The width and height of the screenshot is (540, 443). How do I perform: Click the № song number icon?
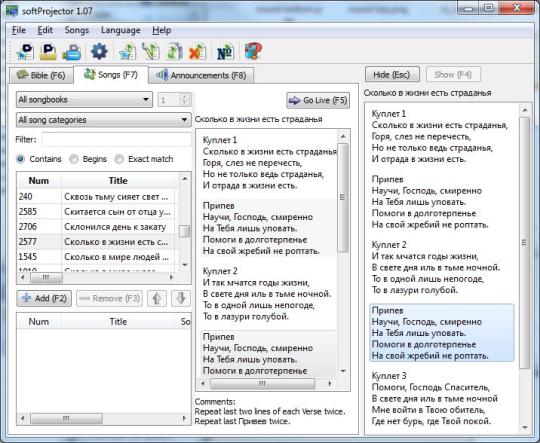[225, 52]
